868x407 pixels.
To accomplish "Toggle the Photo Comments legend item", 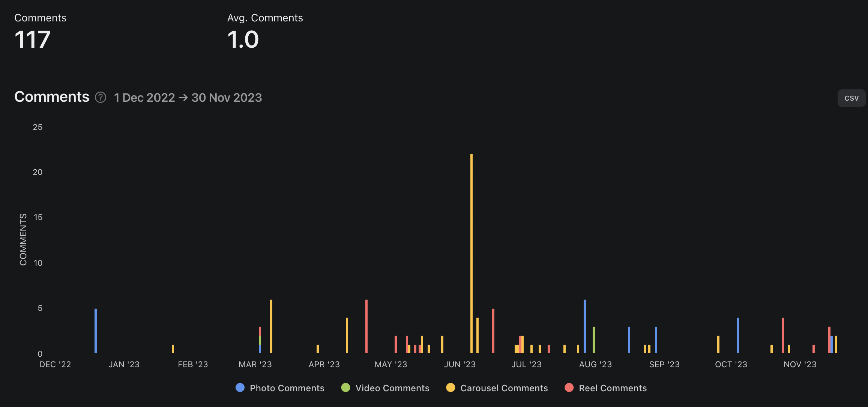I will [x=287, y=388].
